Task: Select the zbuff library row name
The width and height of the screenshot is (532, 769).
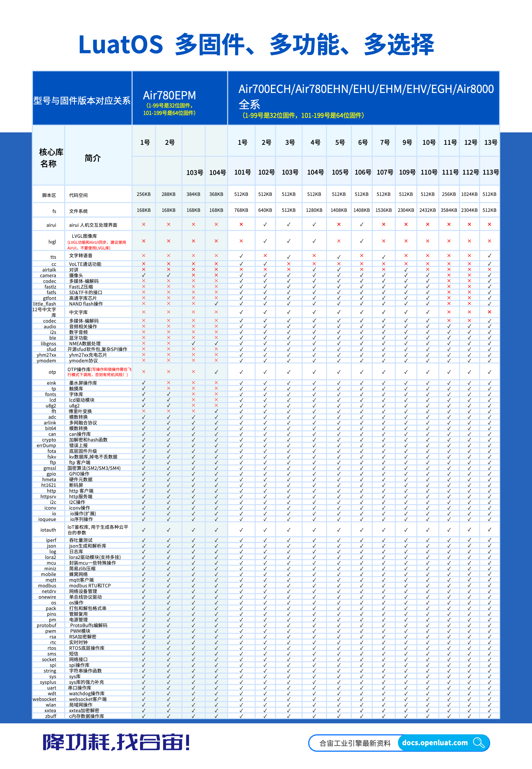Action: click(x=51, y=716)
